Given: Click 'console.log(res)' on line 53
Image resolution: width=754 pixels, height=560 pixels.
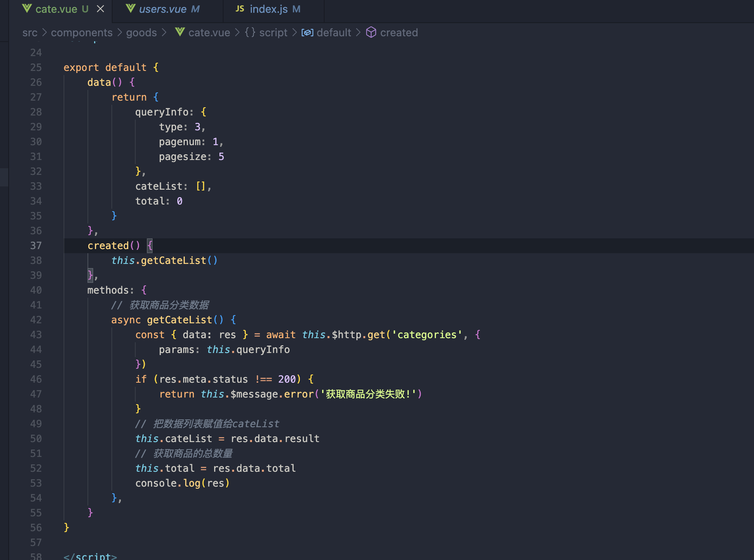Looking at the screenshot, I should 182,483.
